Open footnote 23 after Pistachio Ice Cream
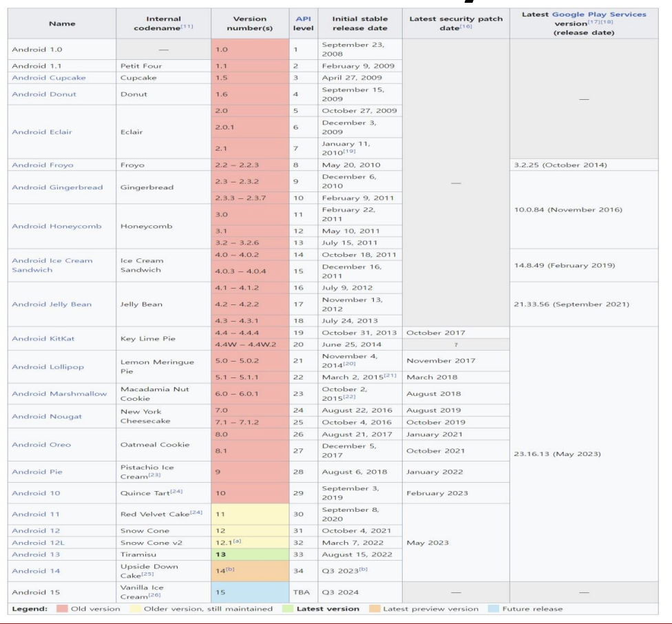672x624 pixels. [154, 475]
